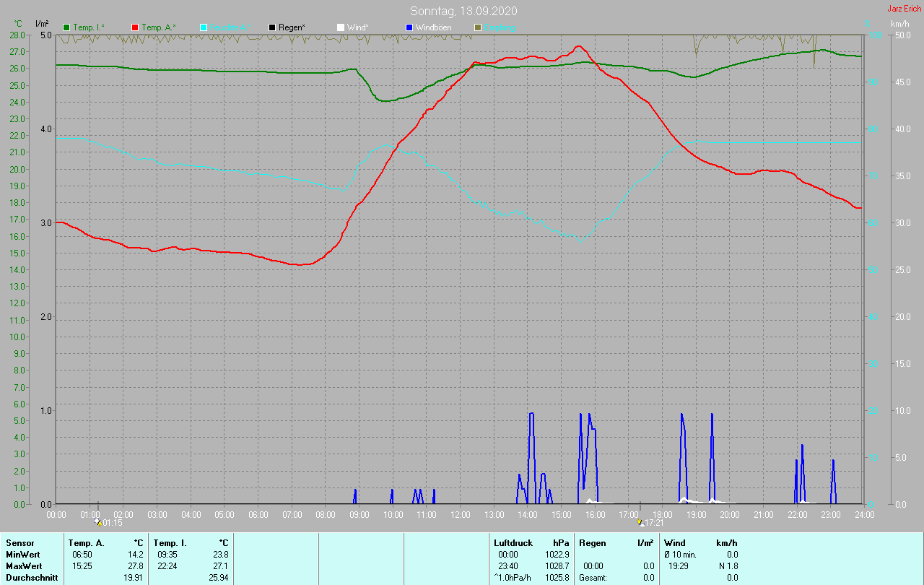924x585 pixels.
Task: Click the black Regen legend swatch
Action: pos(272,27)
